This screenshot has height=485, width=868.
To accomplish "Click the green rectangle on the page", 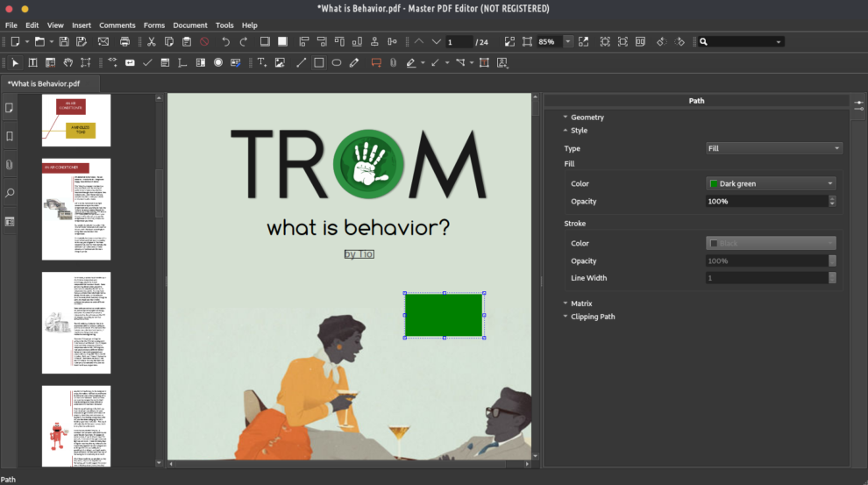I will pos(444,316).
